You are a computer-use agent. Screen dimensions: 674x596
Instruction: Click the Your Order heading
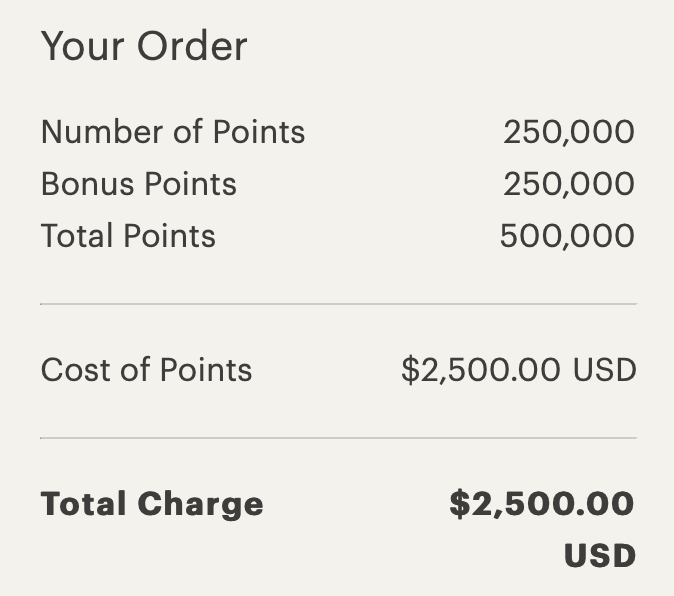coord(144,46)
